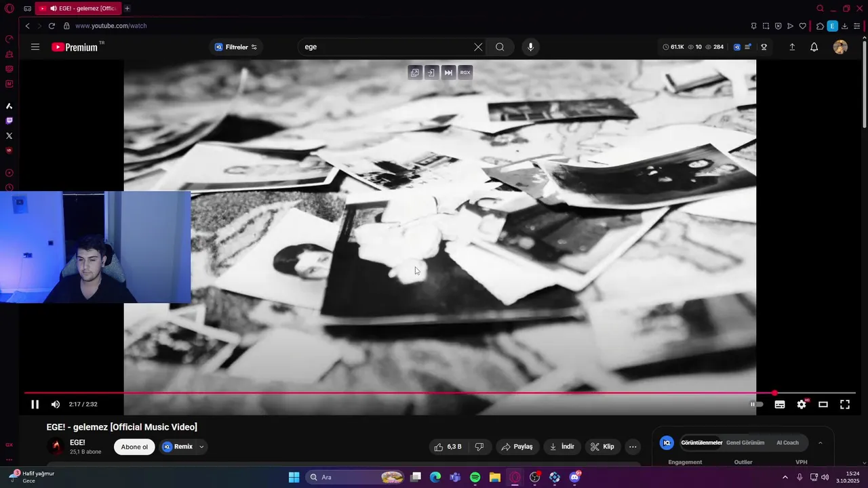Open Twitch in Opera sidebar

coord(9,121)
